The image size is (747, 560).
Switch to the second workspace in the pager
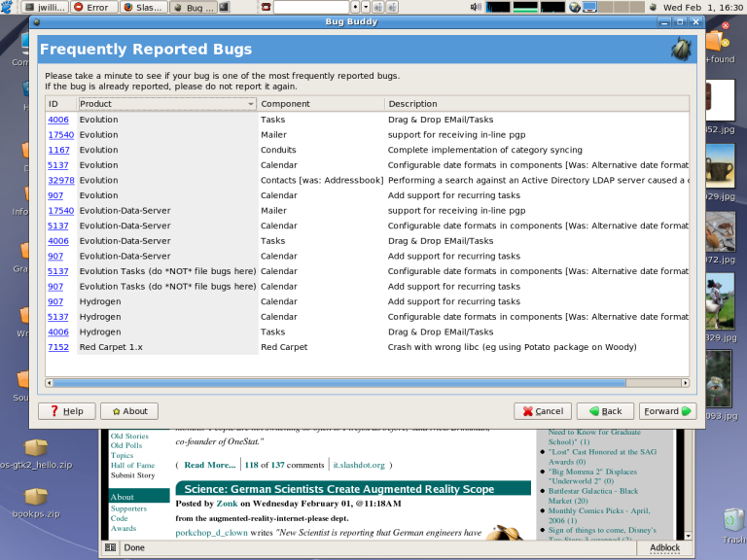[x=606, y=7]
